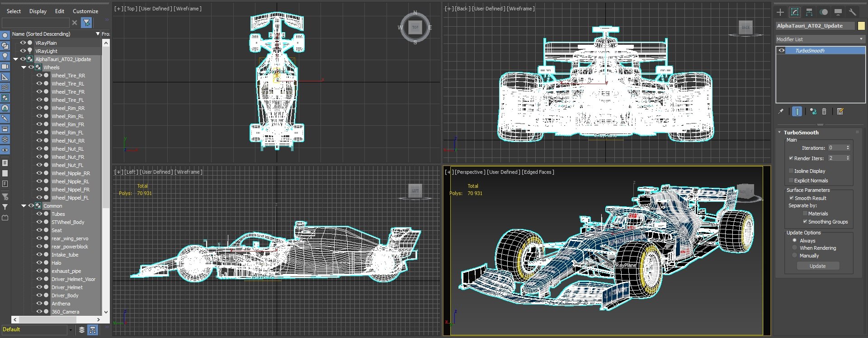Viewport: 868px width, 338px height.
Task: Hide the VRayPlain object via eye icon
Action: point(23,43)
